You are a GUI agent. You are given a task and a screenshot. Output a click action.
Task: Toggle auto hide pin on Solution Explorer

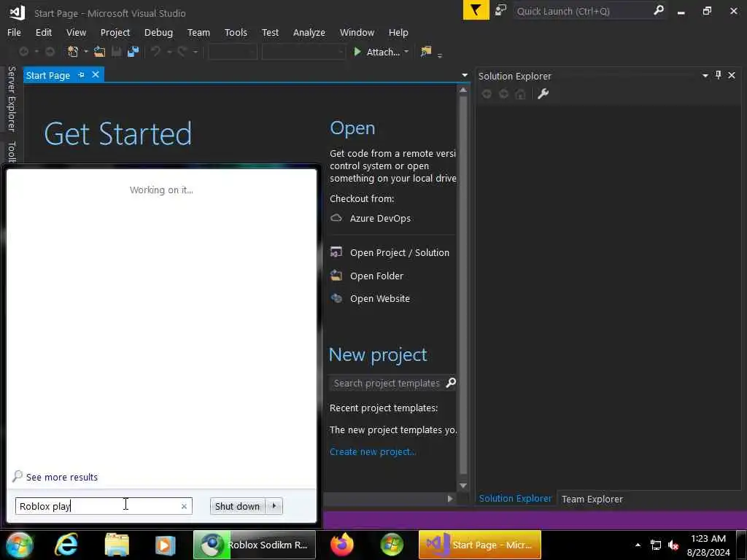(x=718, y=75)
